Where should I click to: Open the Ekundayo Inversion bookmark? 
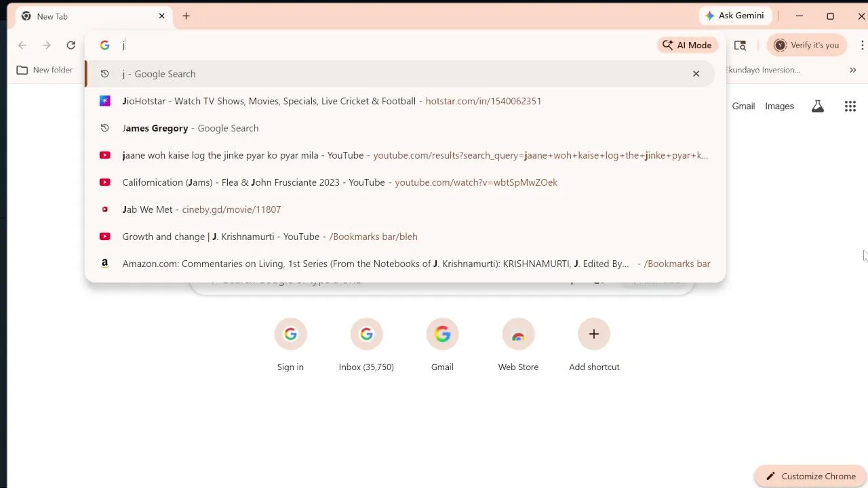coord(763,70)
